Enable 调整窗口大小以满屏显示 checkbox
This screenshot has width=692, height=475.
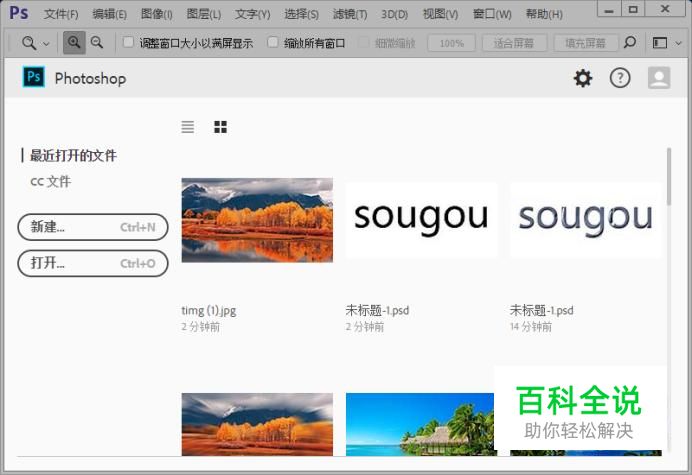pos(128,42)
